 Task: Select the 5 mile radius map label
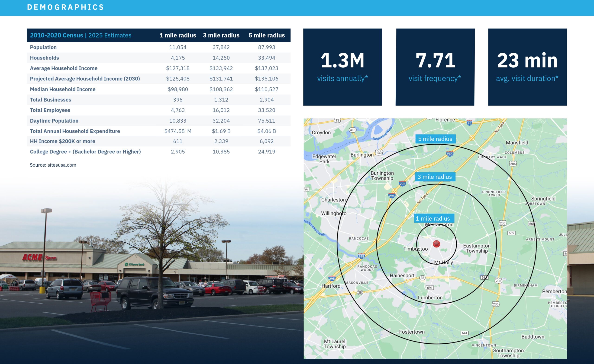[435, 139]
